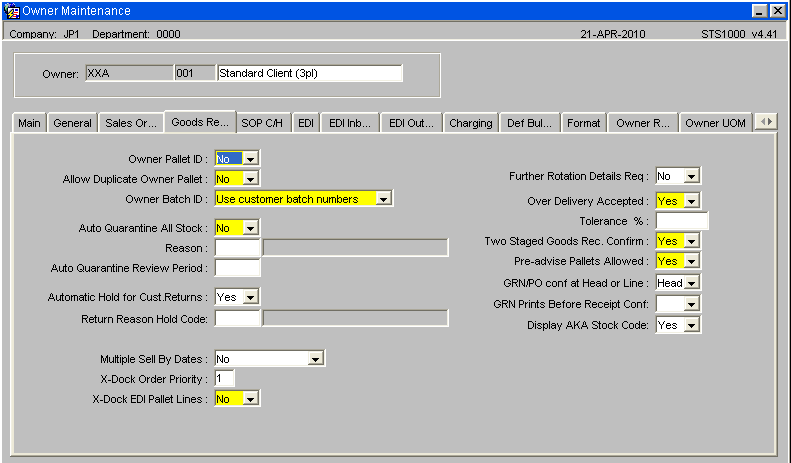Click the Owner Maintenance title bar icon
Viewport: 791px width, 463px height.
12,11
